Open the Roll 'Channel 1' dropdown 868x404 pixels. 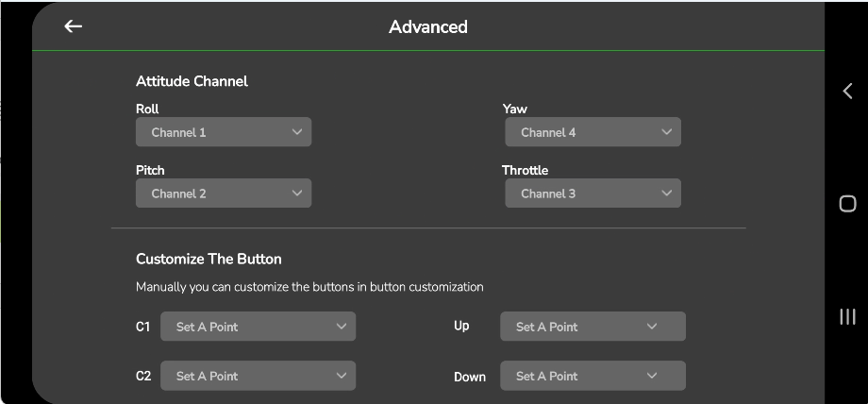[x=223, y=132]
